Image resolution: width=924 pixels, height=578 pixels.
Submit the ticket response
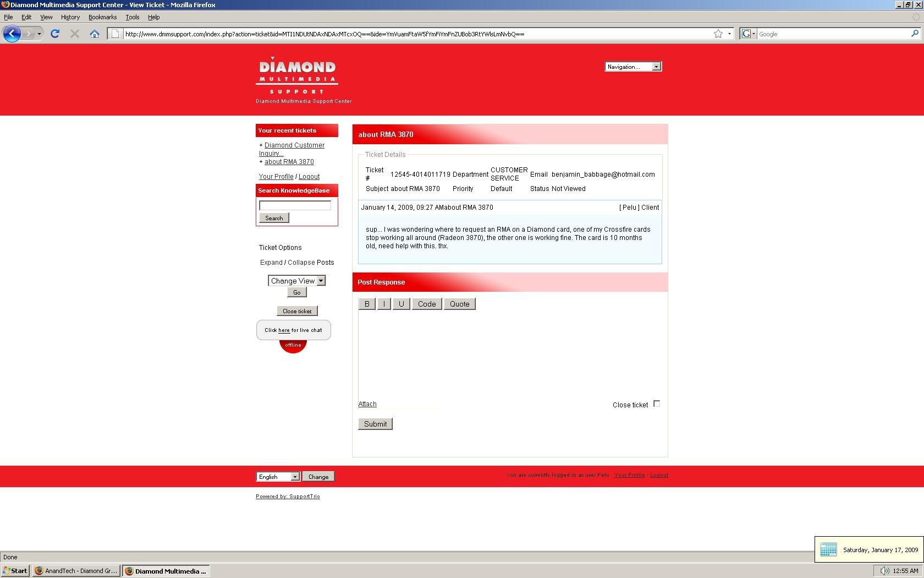[x=375, y=424]
